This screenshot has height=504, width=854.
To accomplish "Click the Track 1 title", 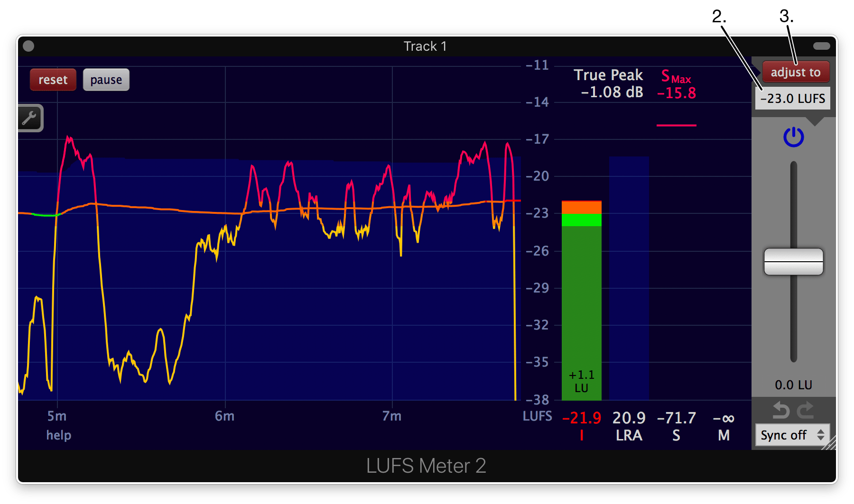I will pos(425,46).
